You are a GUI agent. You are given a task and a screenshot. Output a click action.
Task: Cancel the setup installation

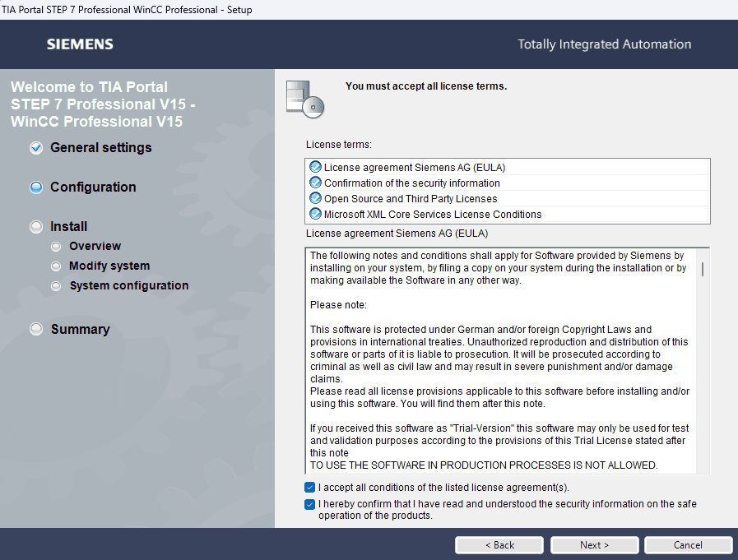pyautogui.click(x=688, y=545)
